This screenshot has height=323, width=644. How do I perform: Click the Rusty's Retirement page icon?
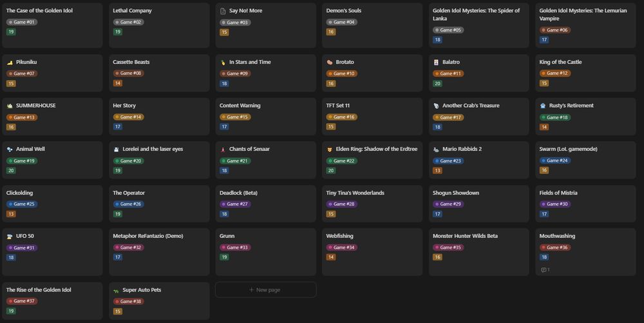543,106
